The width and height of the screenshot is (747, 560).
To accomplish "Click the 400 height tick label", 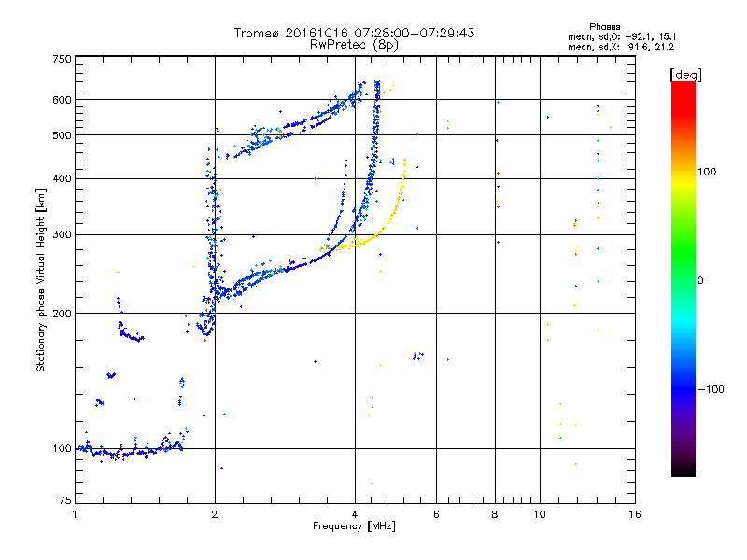I will tap(62, 179).
